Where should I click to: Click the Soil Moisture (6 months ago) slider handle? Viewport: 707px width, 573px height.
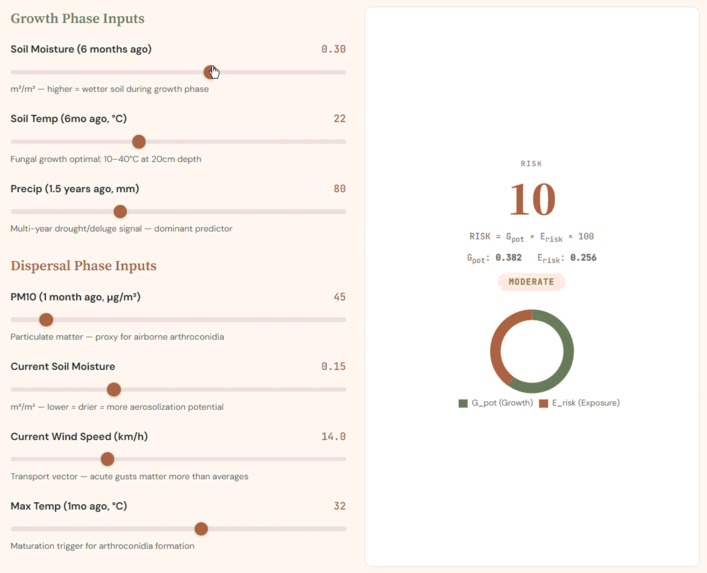click(210, 72)
